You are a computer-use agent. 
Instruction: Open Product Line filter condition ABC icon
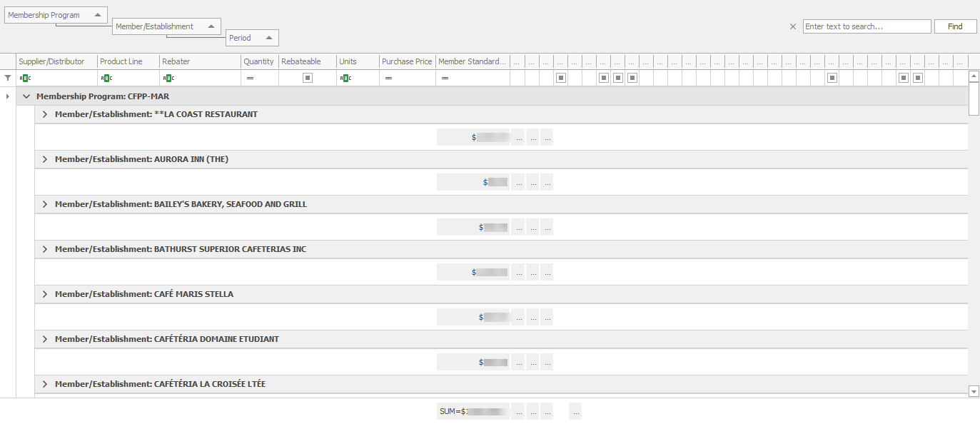pos(106,78)
